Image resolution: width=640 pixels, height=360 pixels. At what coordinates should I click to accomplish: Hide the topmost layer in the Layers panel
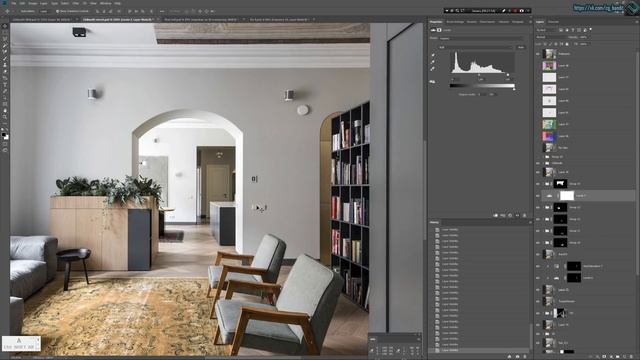538,54
